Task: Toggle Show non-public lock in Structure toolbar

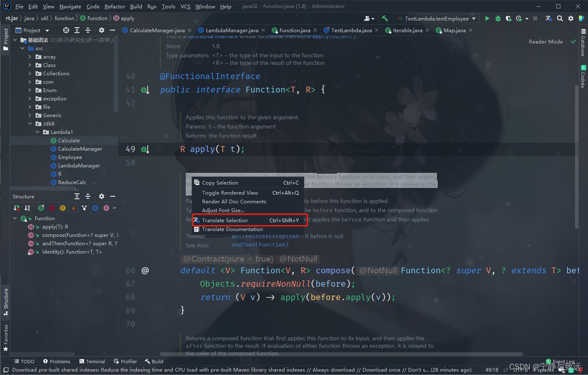Action: (x=74, y=208)
